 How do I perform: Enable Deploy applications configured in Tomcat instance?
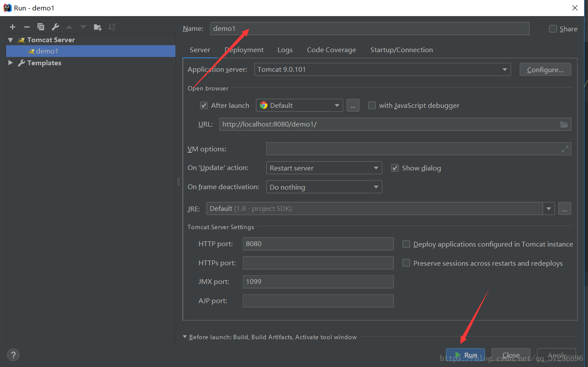click(x=406, y=244)
